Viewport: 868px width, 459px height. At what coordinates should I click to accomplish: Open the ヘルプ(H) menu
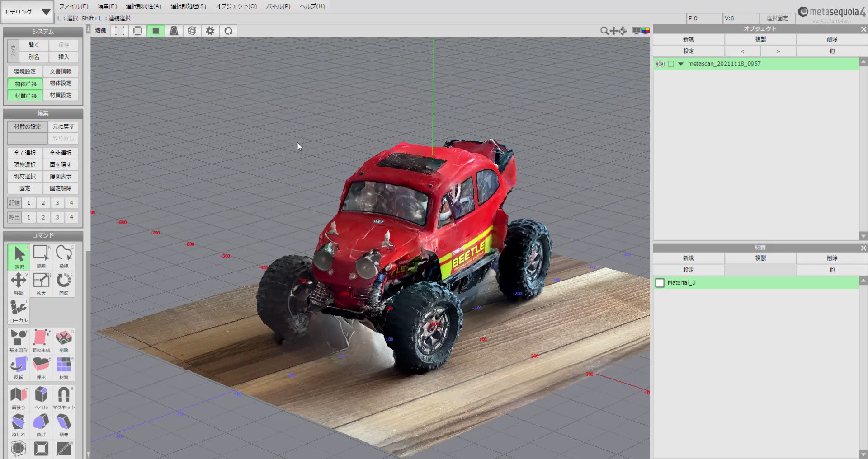312,6
